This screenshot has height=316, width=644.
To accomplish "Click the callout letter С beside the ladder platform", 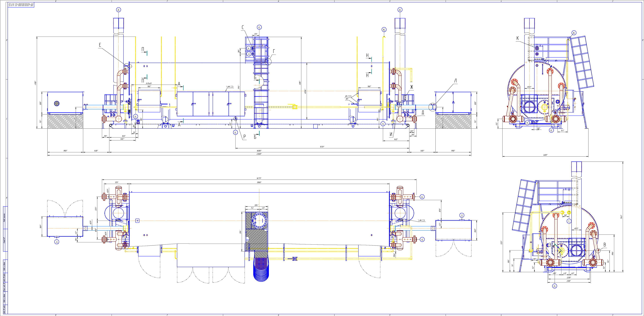I will click(x=243, y=28).
